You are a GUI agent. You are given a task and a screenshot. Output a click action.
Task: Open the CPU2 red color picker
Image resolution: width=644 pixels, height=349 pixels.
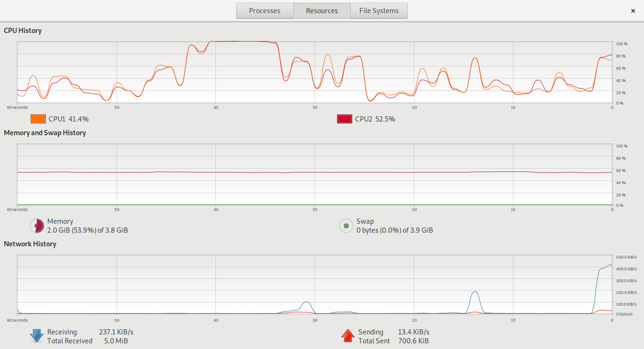pyautogui.click(x=344, y=119)
